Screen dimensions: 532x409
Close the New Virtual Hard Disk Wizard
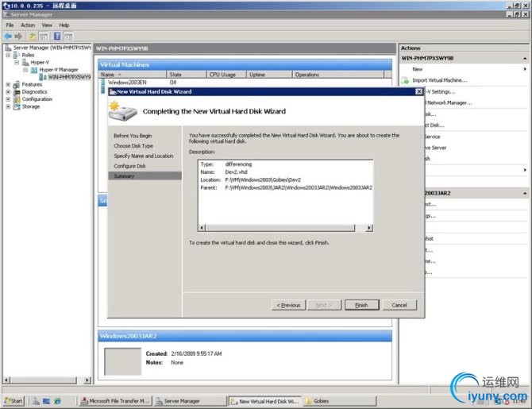pos(419,91)
